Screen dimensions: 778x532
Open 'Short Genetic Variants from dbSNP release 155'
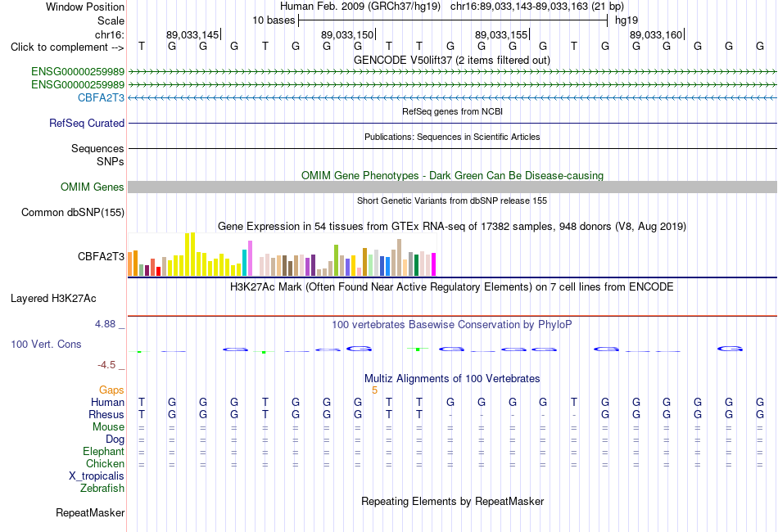pos(452,201)
